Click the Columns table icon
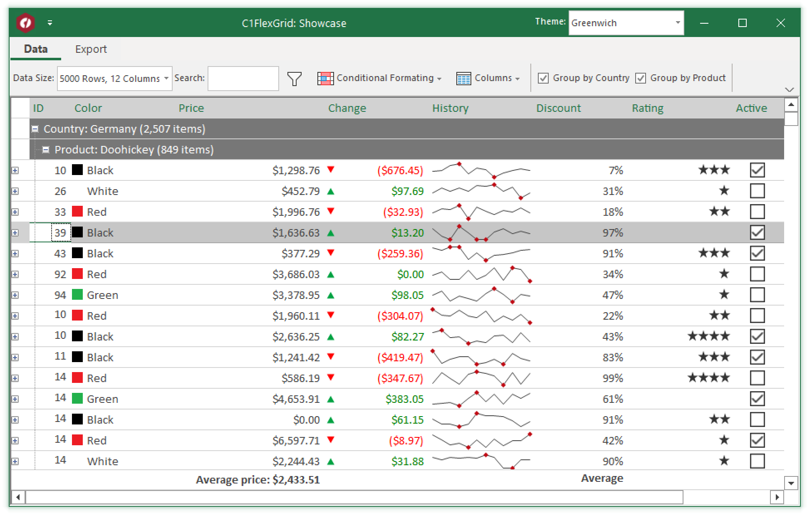 [463, 78]
